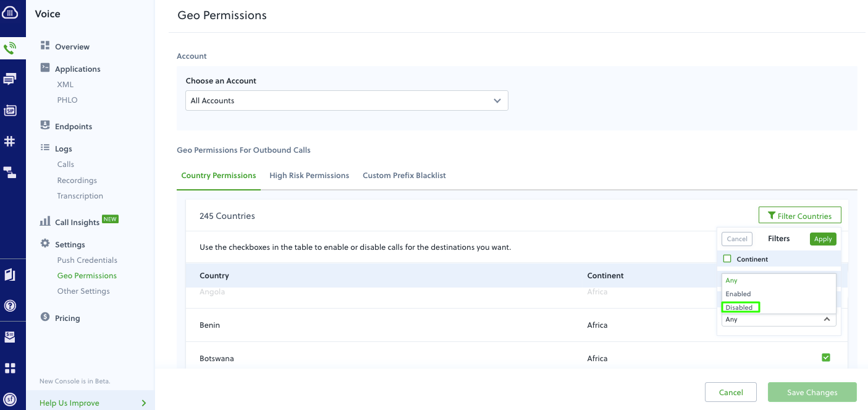The height and width of the screenshot is (410, 868).
Task: Cancel the Filters popup
Action: 737,239
